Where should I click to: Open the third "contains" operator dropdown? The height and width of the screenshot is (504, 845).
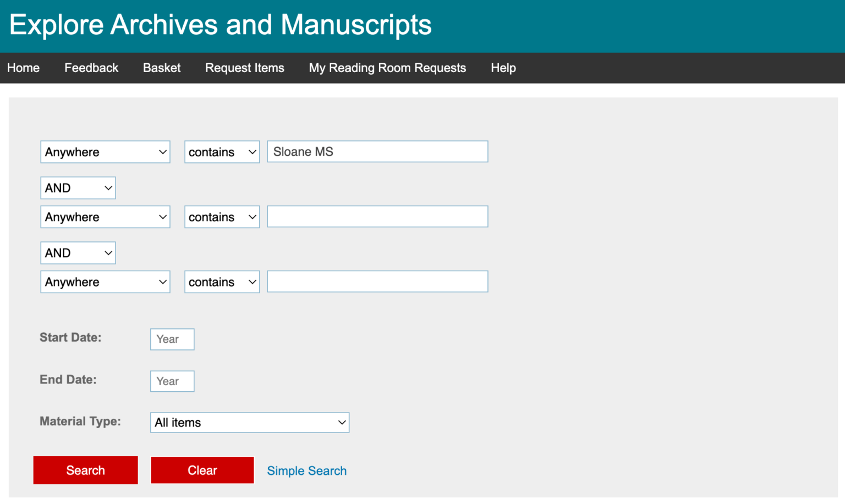(222, 282)
